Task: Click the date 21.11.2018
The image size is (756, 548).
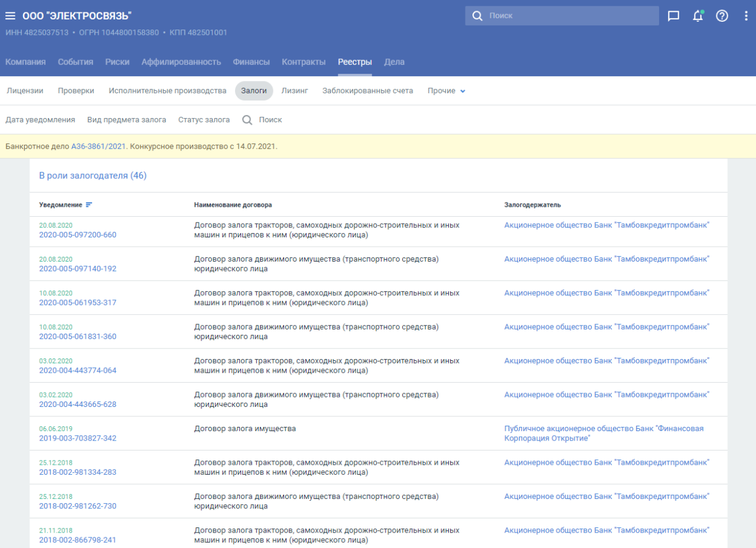Action: click(x=56, y=530)
